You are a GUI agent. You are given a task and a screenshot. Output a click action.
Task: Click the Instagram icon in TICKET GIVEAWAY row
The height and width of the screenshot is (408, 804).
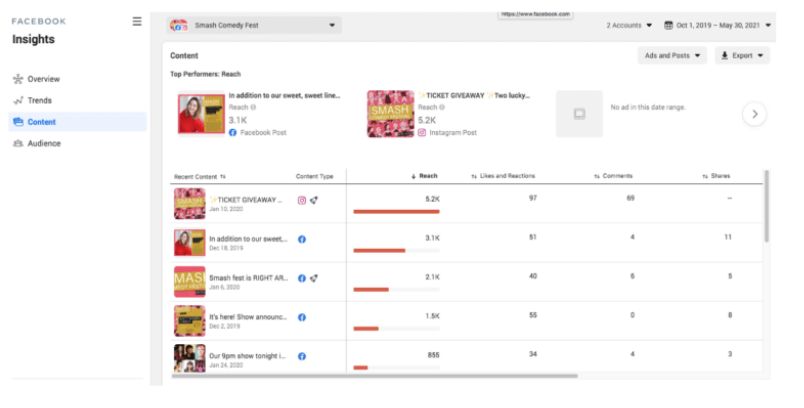click(302, 200)
